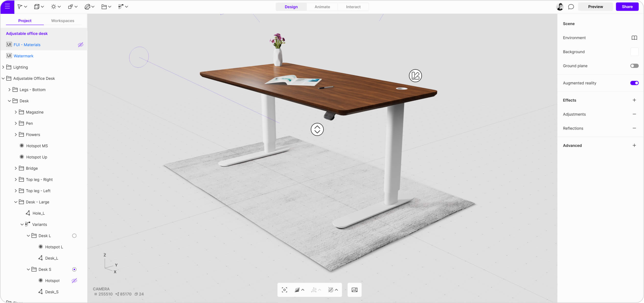
Task: Click the Background color swatch
Action: (634, 52)
